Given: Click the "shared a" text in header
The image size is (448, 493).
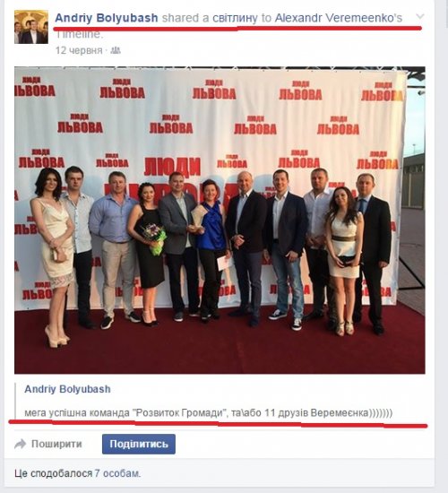Looking at the screenshot, I should tap(185, 18).
